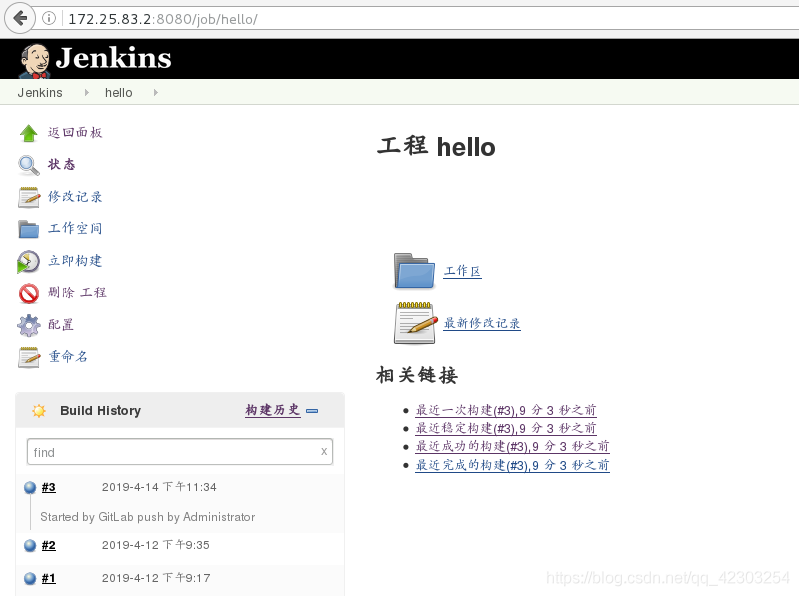Image resolution: width=799 pixels, height=596 pixels.
Task: Click the blue status ball of build #2
Action: pyautogui.click(x=30, y=546)
